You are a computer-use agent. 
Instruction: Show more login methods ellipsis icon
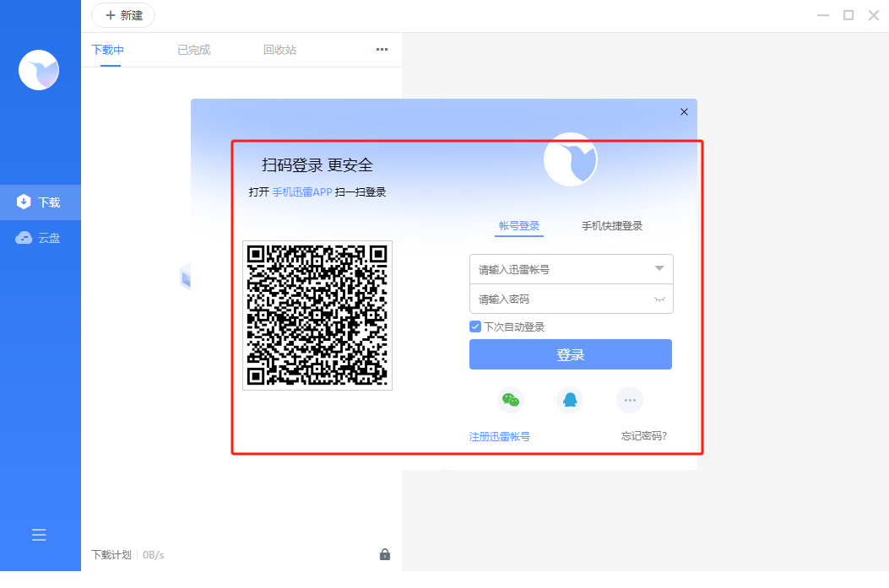[x=630, y=400]
